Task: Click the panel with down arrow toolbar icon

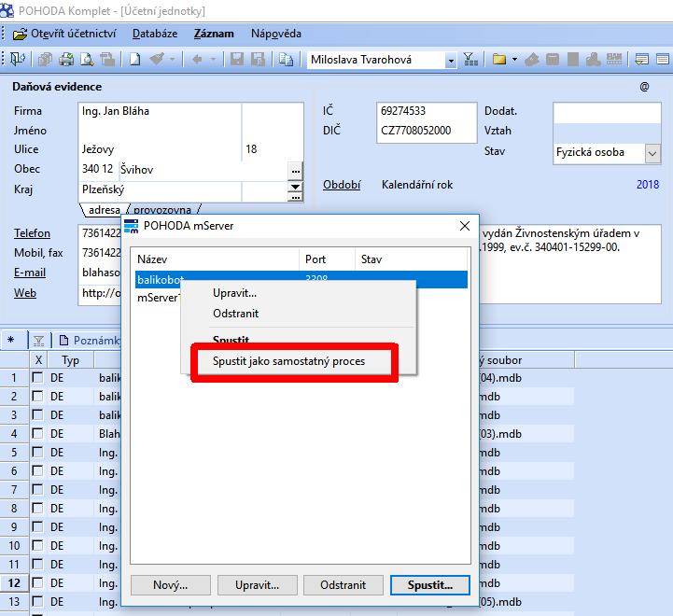Action: [x=642, y=59]
